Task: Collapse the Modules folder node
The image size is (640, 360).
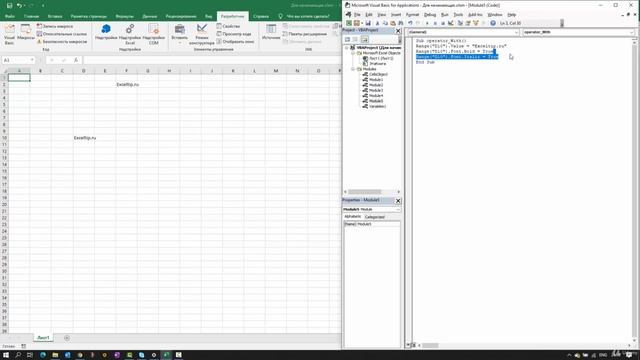Action: click(x=353, y=69)
